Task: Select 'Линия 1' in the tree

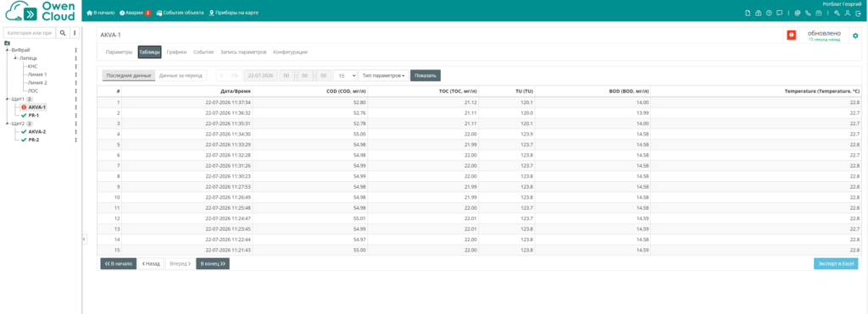Action: (37, 74)
